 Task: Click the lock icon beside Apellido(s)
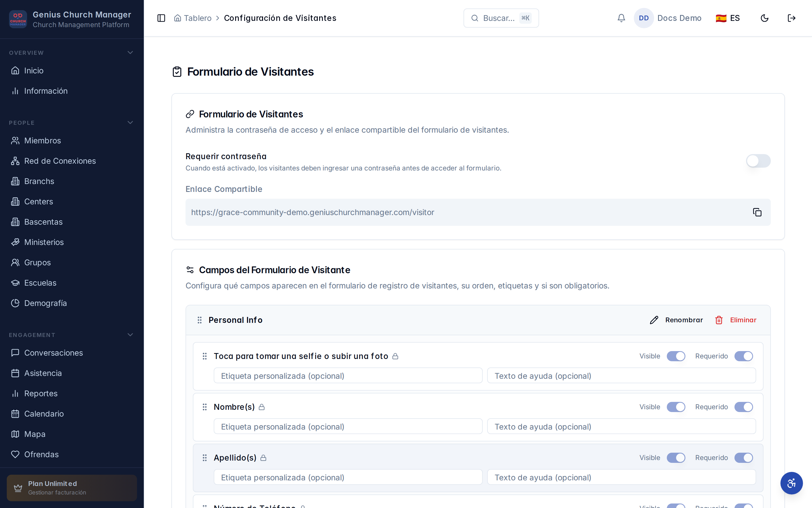click(x=263, y=457)
